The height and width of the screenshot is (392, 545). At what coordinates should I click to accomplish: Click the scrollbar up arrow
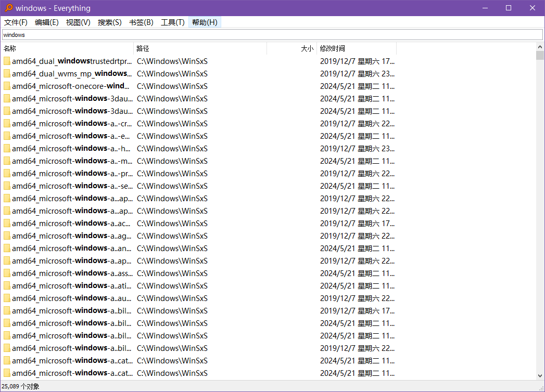(540, 46)
